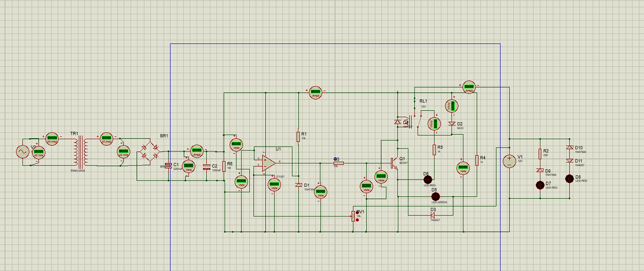Select flyback diode D4 beside relay
644x271 pixels.
397,122
